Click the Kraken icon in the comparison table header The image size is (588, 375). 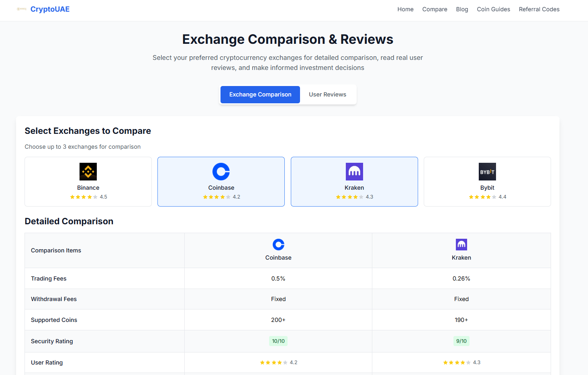tap(461, 244)
